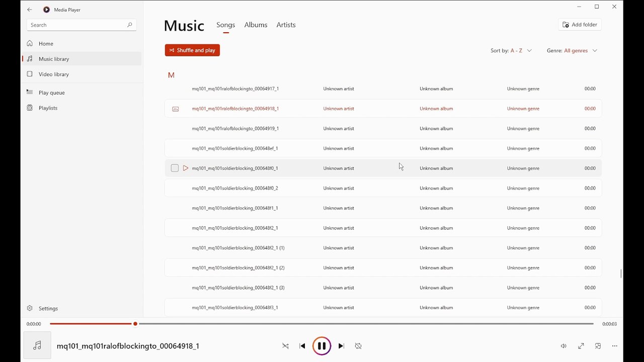
Task: Open Video library in the sidebar
Action: [x=82, y=74]
